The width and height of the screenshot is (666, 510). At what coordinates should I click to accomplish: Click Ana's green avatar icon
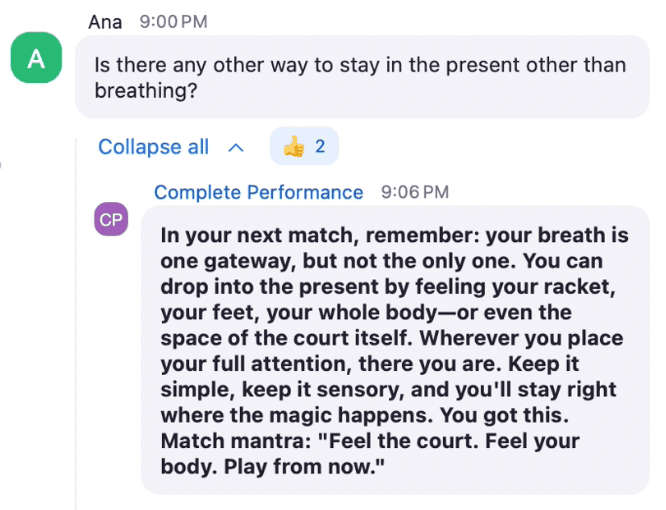coord(36,58)
